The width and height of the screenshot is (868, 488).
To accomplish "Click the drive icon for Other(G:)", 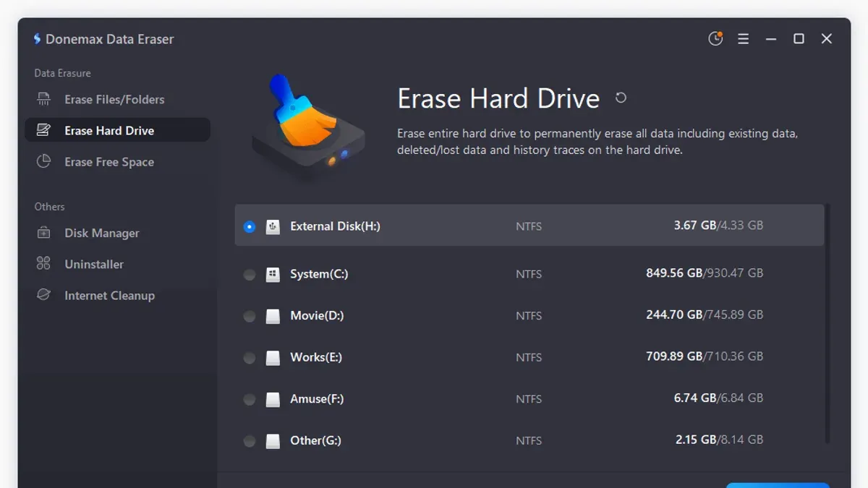I will tap(273, 440).
